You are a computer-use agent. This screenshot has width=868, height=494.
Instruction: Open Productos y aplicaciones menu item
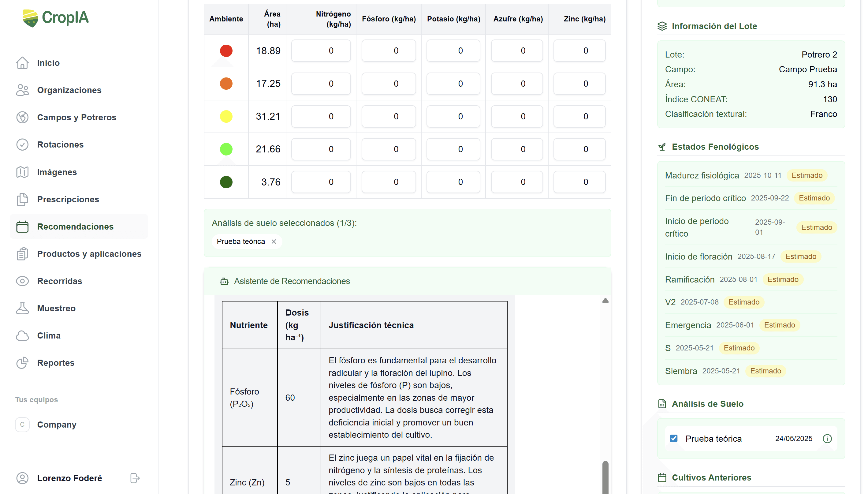pyautogui.click(x=89, y=254)
